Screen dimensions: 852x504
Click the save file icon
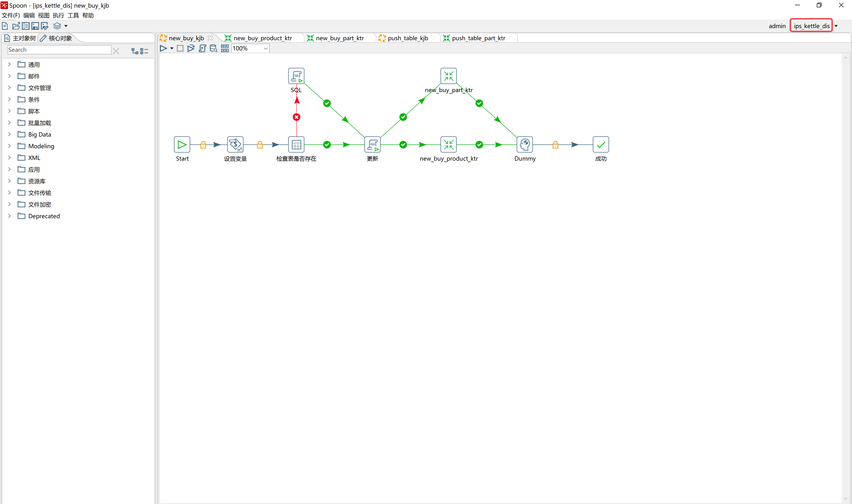[x=35, y=26]
